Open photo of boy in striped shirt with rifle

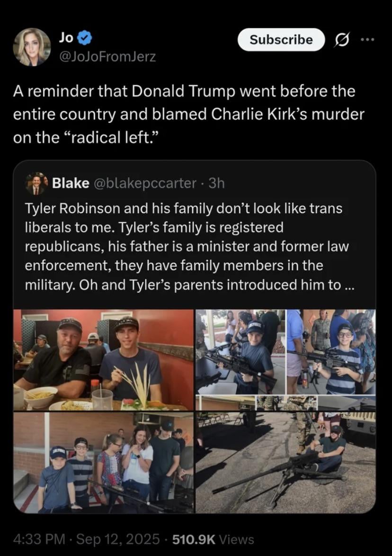coord(331,352)
